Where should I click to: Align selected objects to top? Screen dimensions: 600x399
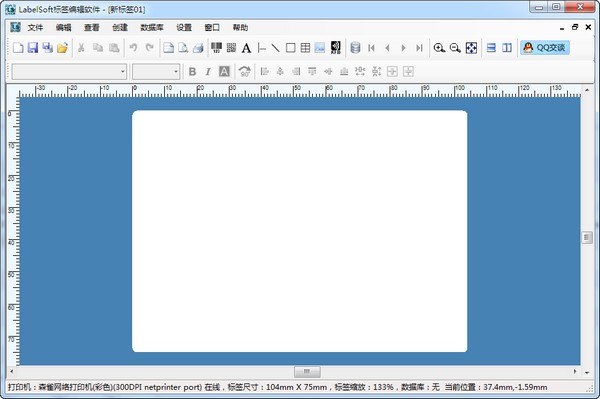click(312, 72)
